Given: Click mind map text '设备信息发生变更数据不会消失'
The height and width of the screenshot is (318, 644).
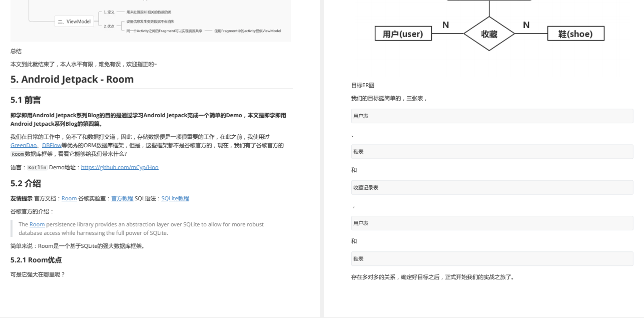Looking at the screenshot, I should point(150,22).
